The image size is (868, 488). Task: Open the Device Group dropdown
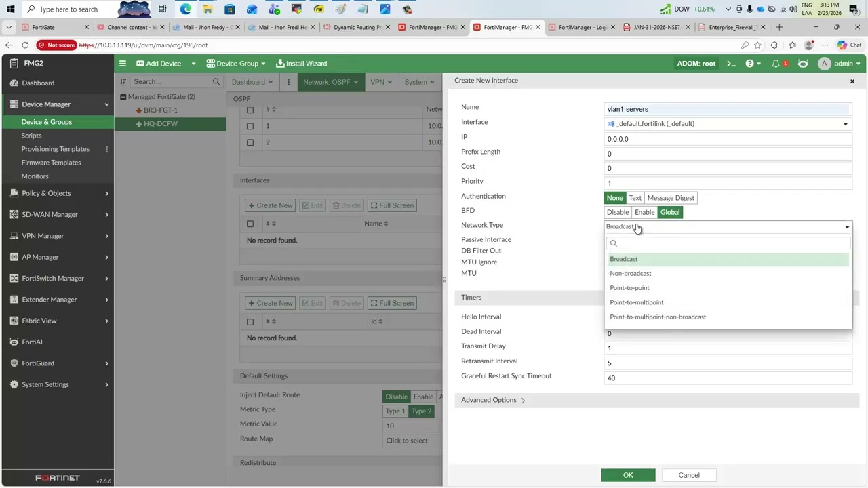(236, 64)
